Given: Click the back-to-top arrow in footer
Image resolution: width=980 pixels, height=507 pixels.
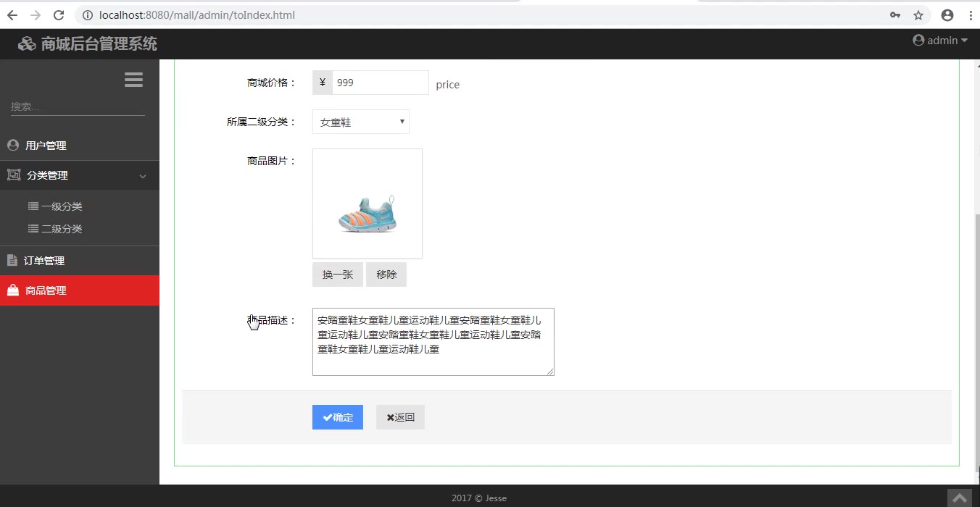Looking at the screenshot, I should click(x=960, y=498).
